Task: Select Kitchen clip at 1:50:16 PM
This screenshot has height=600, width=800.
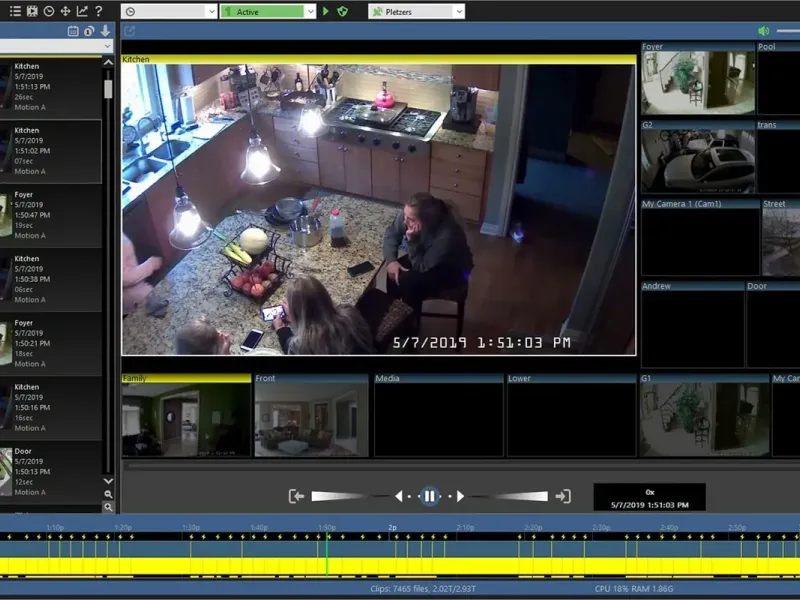Action: click(51, 408)
